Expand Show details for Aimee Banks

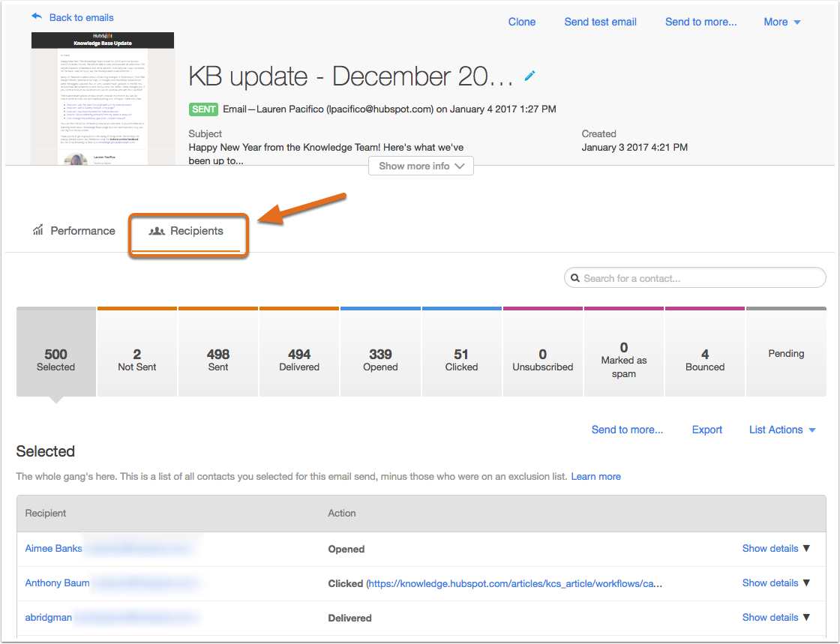point(776,548)
